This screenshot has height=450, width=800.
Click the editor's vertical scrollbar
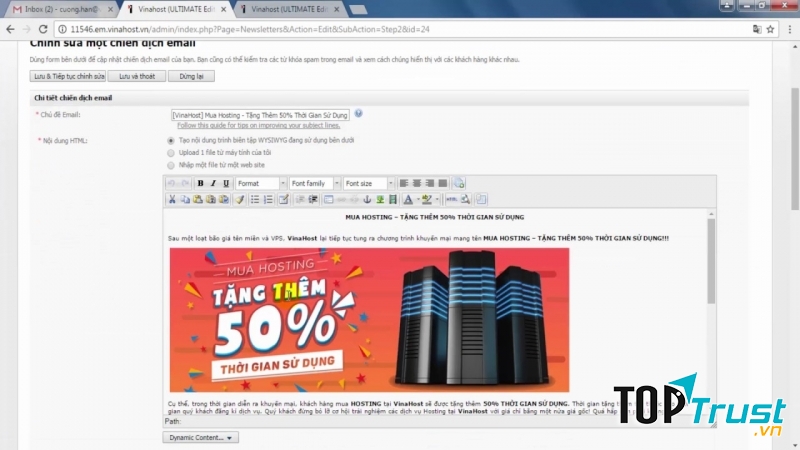tap(711, 261)
